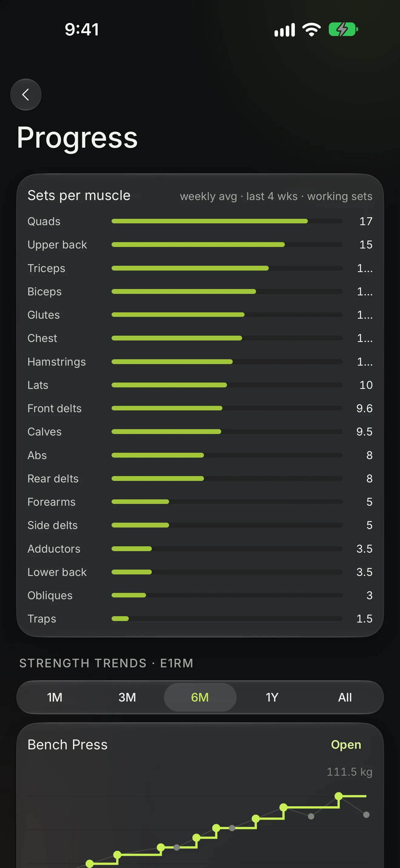Select the 3M time range

coord(127,697)
